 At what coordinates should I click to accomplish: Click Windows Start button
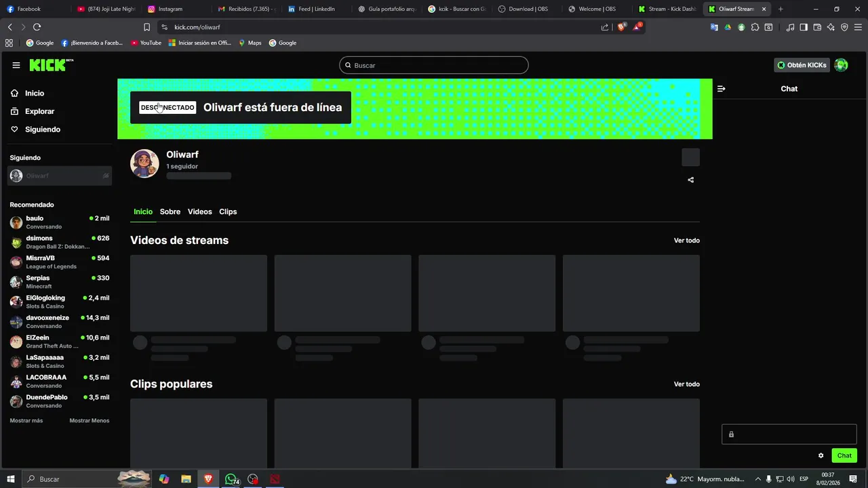coord(10,479)
